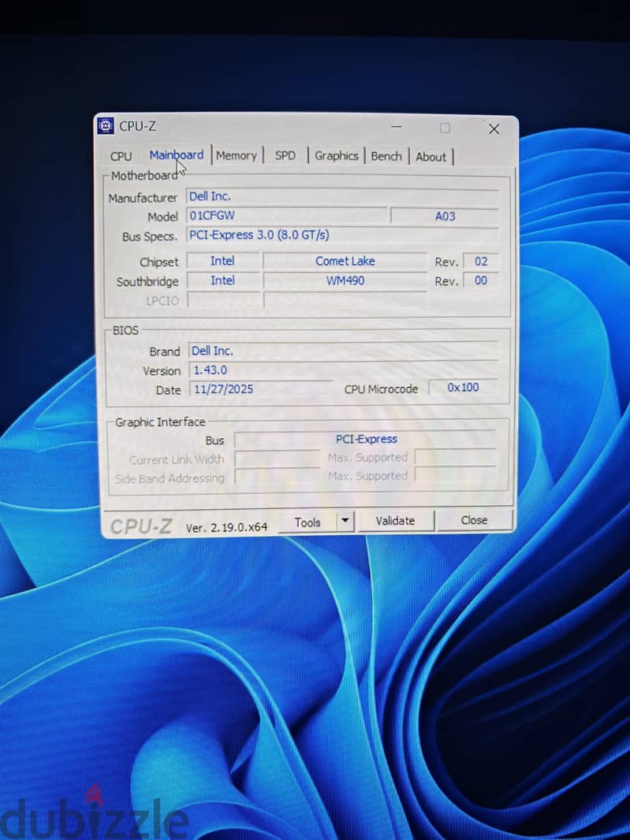Go to the Bench tab
Viewport: 630px width, 840px height.
[x=386, y=156]
